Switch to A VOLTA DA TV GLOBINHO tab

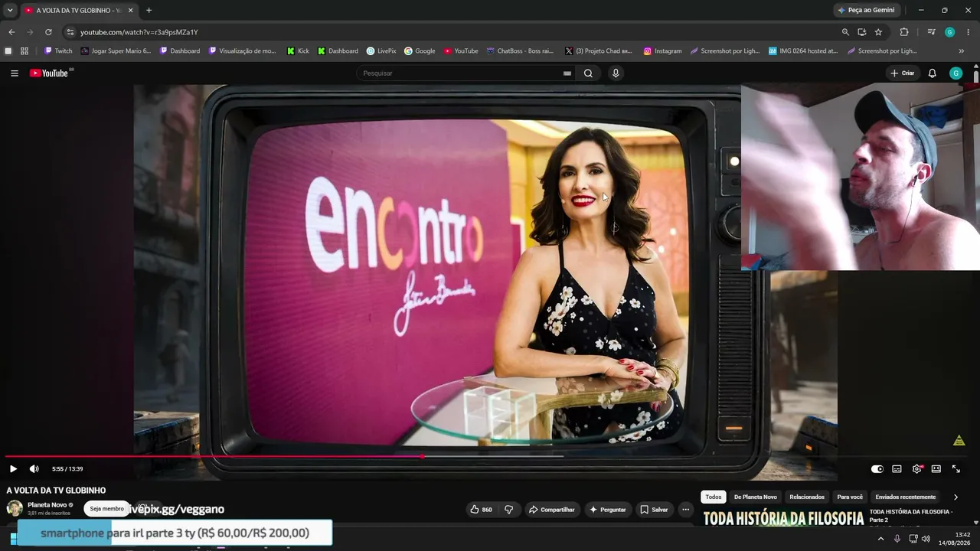pyautogui.click(x=79, y=10)
